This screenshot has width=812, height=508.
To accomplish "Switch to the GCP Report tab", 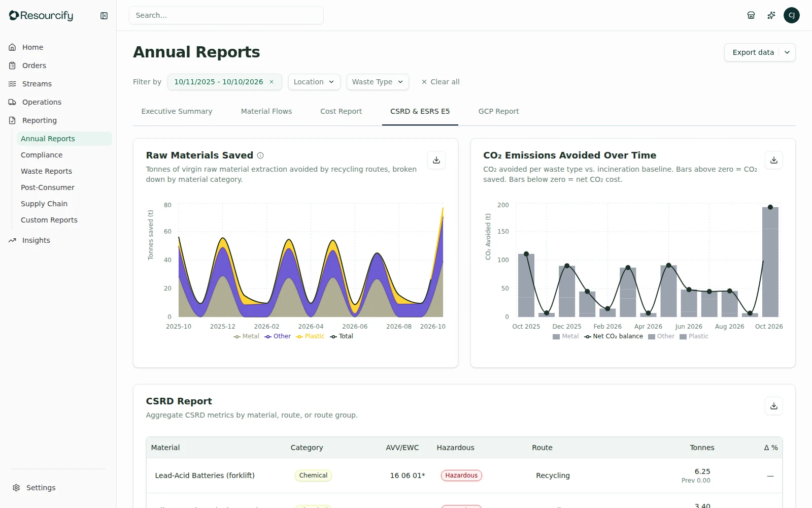I will coord(498,111).
